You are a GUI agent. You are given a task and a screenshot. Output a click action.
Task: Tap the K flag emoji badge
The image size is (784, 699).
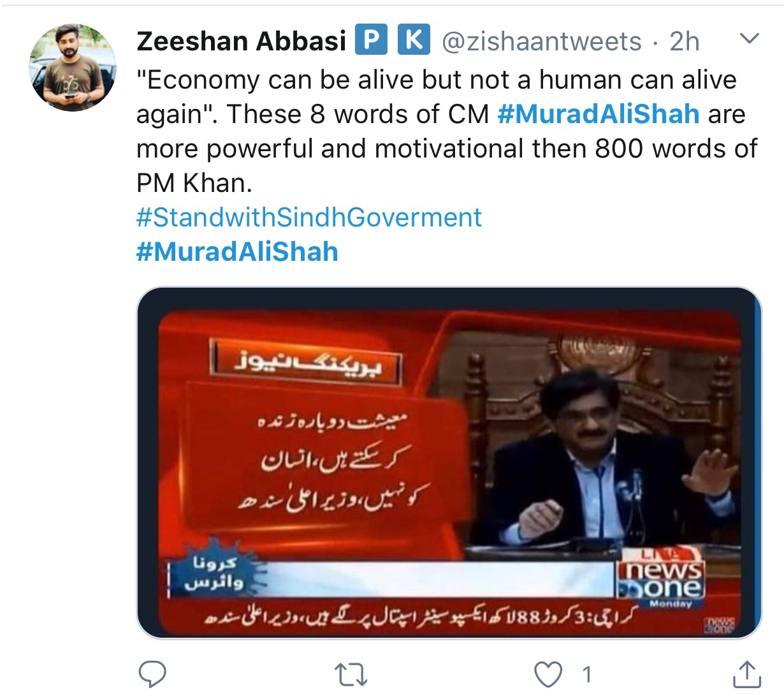(x=414, y=40)
